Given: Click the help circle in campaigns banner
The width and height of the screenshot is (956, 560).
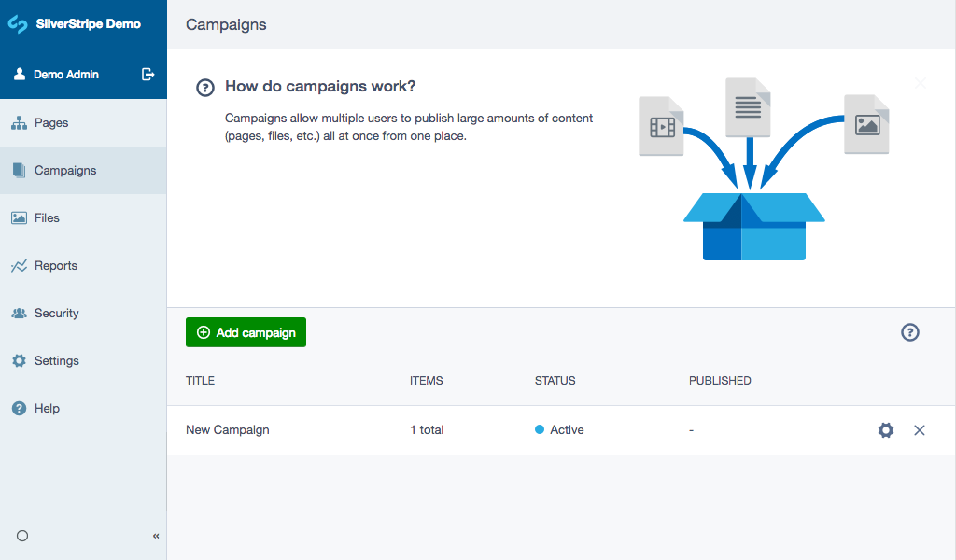Looking at the screenshot, I should 204,87.
